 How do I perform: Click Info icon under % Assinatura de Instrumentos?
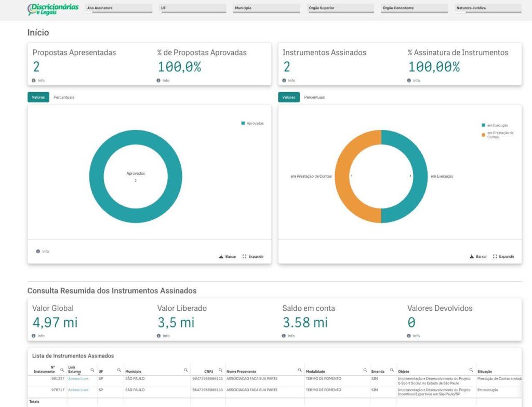click(x=409, y=81)
